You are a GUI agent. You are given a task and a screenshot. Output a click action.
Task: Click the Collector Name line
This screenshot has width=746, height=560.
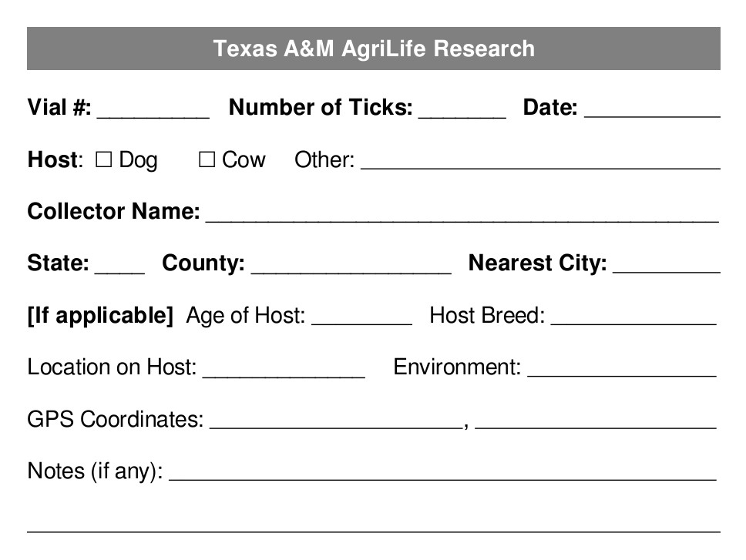click(462, 213)
